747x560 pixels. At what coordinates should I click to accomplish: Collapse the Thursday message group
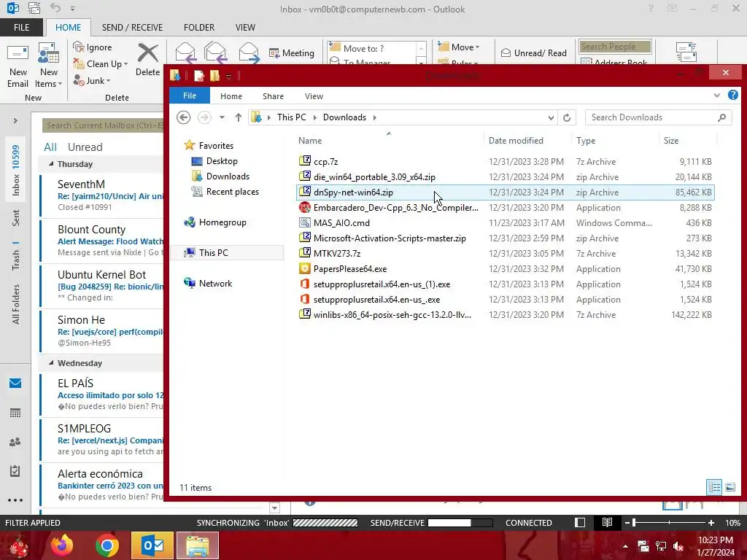click(51, 164)
